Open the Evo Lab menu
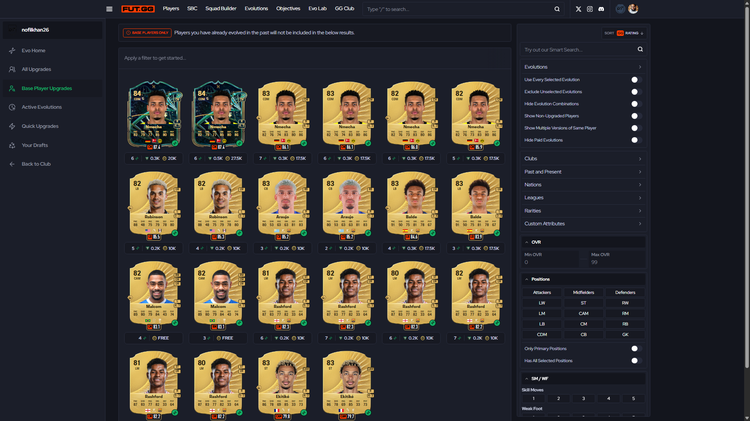The width and height of the screenshot is (750, 421). [x=317, y=9]
